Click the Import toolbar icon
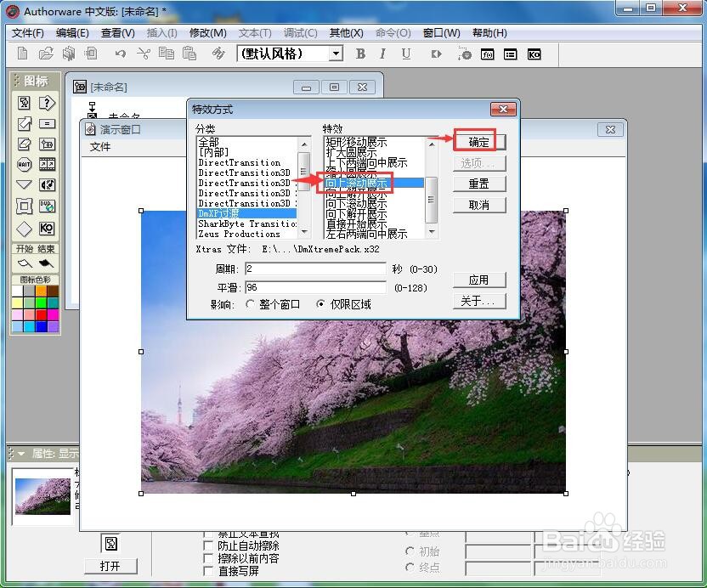The width and height of the screenshot is (707, 588). coord(91,54)
